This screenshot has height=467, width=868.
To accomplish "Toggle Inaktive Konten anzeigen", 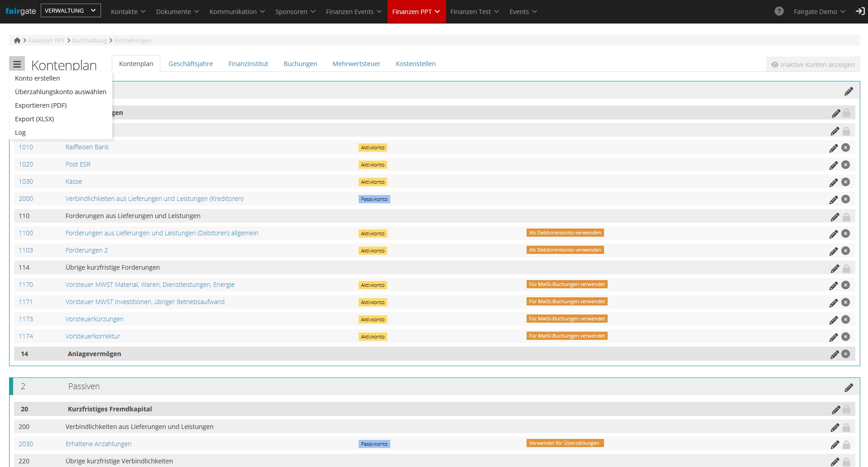I will tap(813, 64).
